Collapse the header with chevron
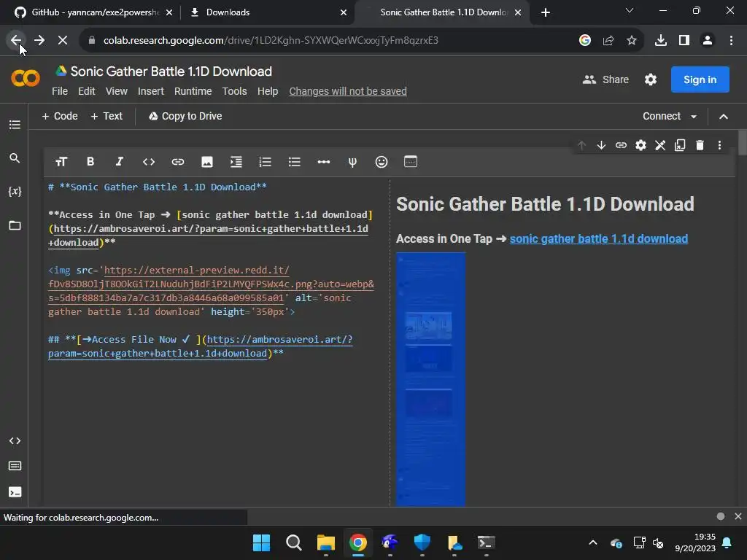This screenshot has width=747, height=560. [723, 117]
